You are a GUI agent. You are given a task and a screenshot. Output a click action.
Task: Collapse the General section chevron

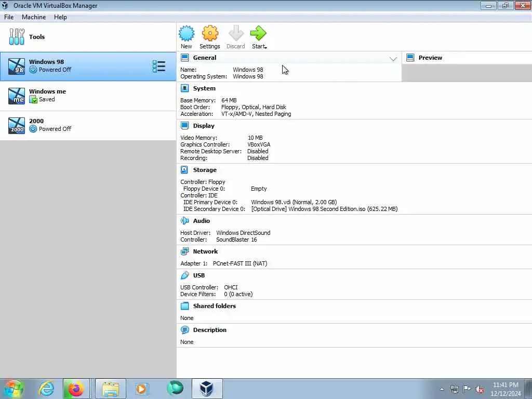pos(393,59)
